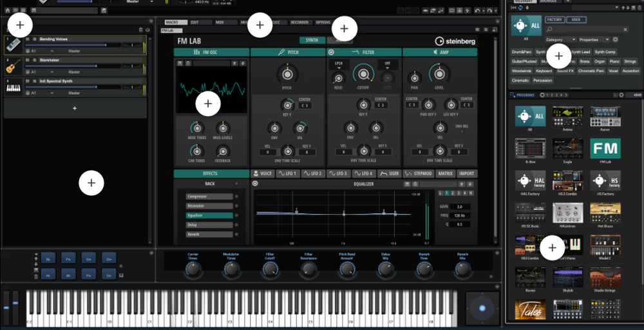Toggle the Compressor effect on/off LED
644x330 pixels.
236,197
